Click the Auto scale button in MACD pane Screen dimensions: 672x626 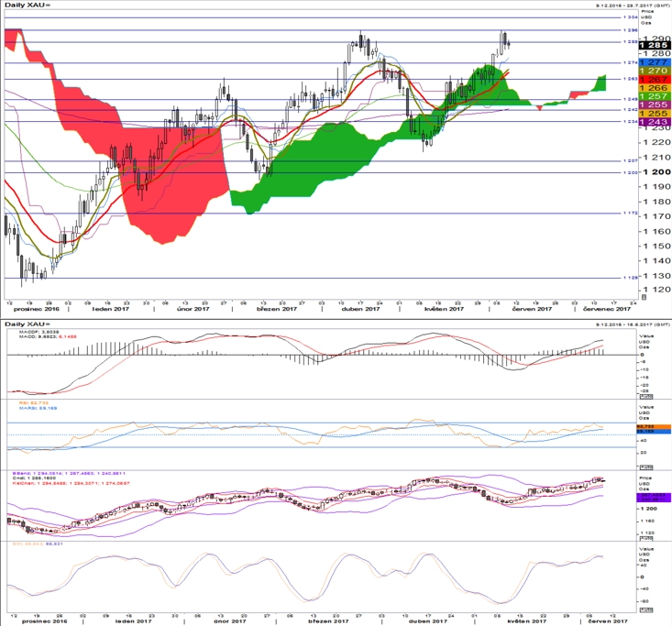pos(645,397)
